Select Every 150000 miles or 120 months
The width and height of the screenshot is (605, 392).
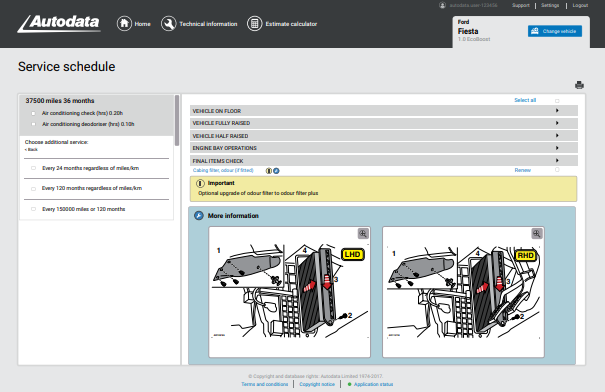34,209
